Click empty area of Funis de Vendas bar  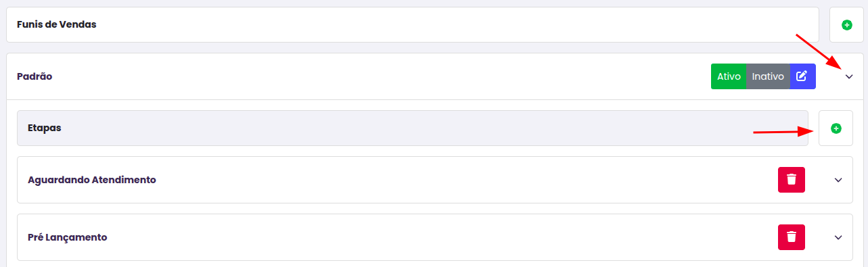(x=460, y=25)
